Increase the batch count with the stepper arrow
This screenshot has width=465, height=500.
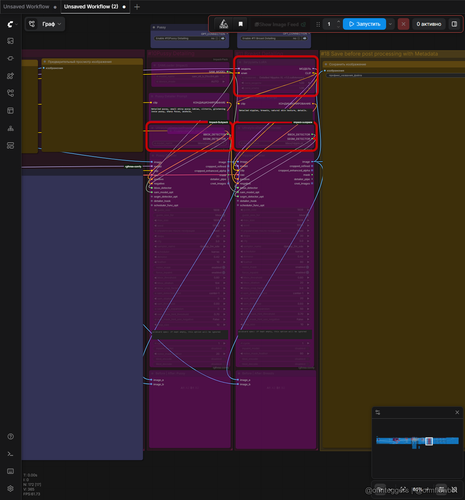coord(339,22)
